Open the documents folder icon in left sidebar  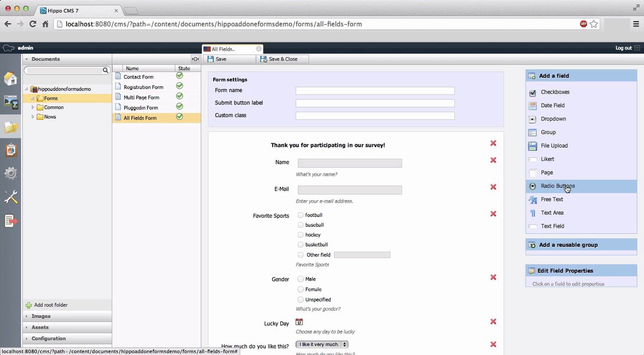coord(11,127)
